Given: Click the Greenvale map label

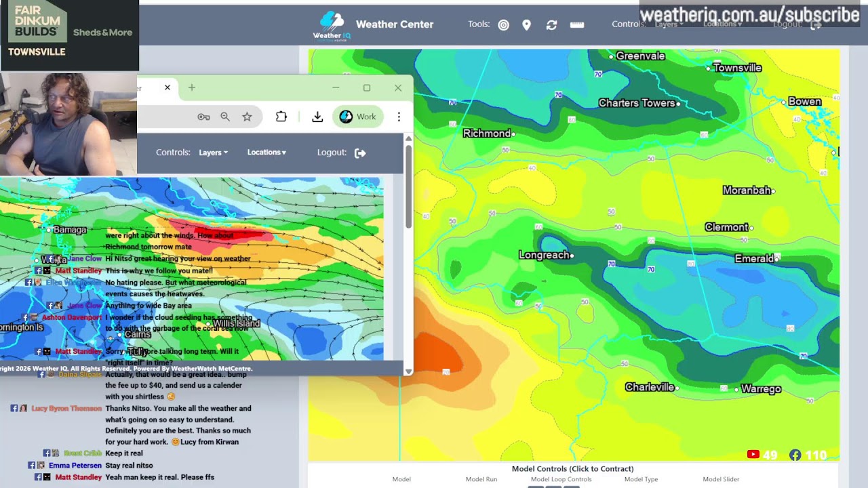Looking at the screenshot, I should pyautogui.click(x=640, y=56).
